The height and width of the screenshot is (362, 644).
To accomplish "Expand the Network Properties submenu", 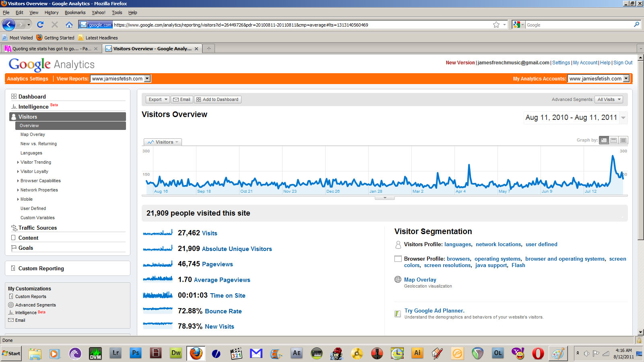I will point(18,190).
